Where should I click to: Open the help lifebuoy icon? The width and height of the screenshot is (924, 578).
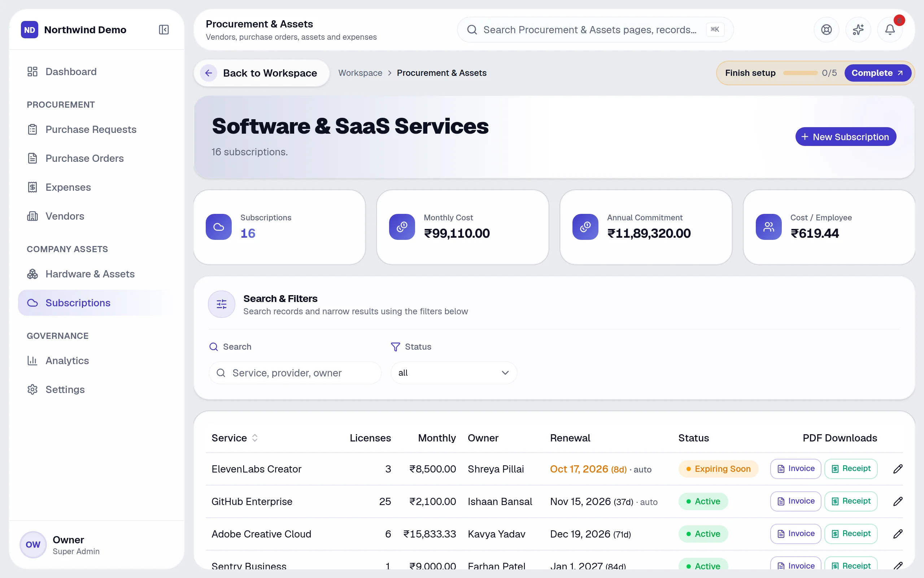[826, 29]
